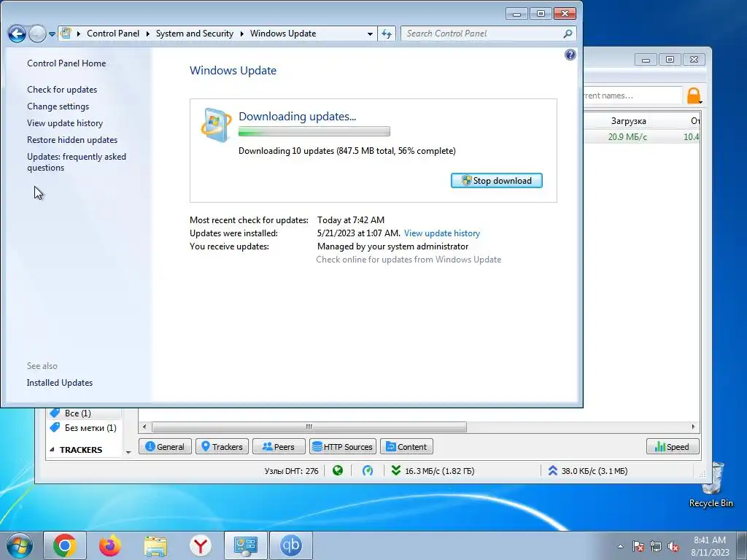Click the upload speed 38.0 КБ/с status
Viewport: 747px width, 560px height.
[x=587, y=471]
